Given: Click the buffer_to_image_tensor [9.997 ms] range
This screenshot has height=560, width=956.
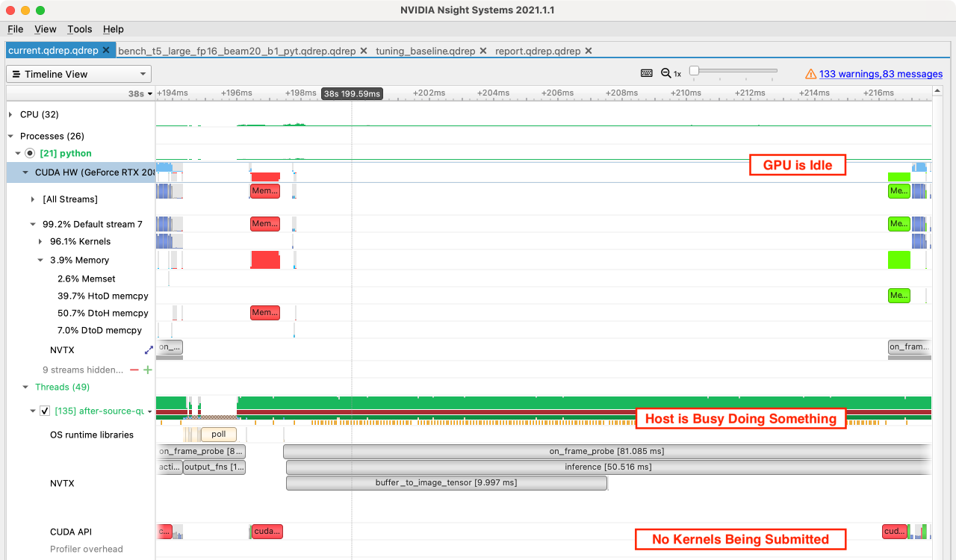Looking at the screenshot, I should pos(447,482).
